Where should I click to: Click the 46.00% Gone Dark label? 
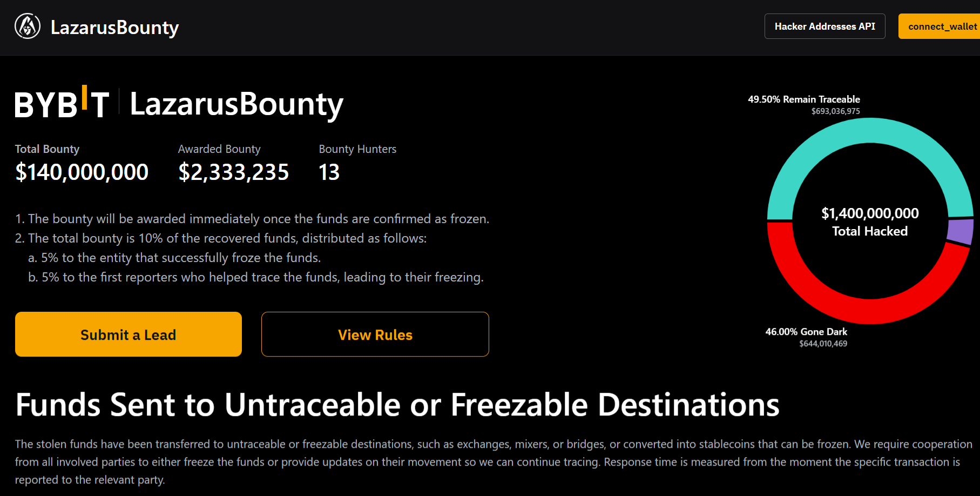point(806,332)
